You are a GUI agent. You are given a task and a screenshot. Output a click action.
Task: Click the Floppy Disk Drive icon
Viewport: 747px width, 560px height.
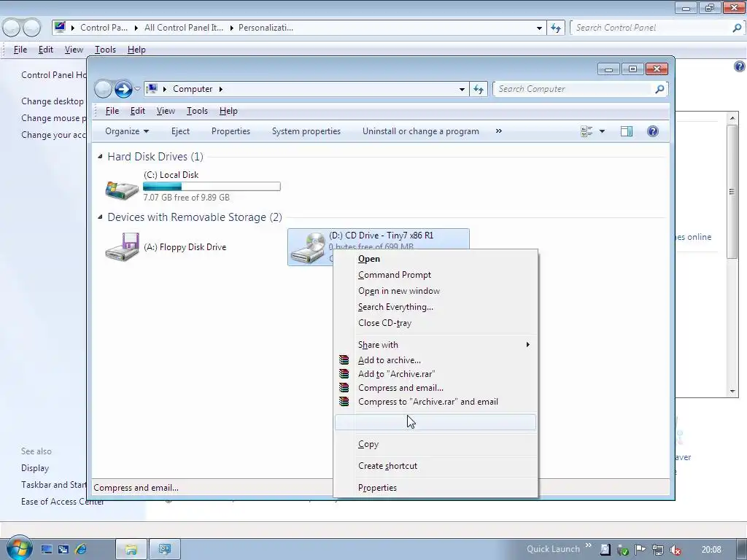[122, 246]
